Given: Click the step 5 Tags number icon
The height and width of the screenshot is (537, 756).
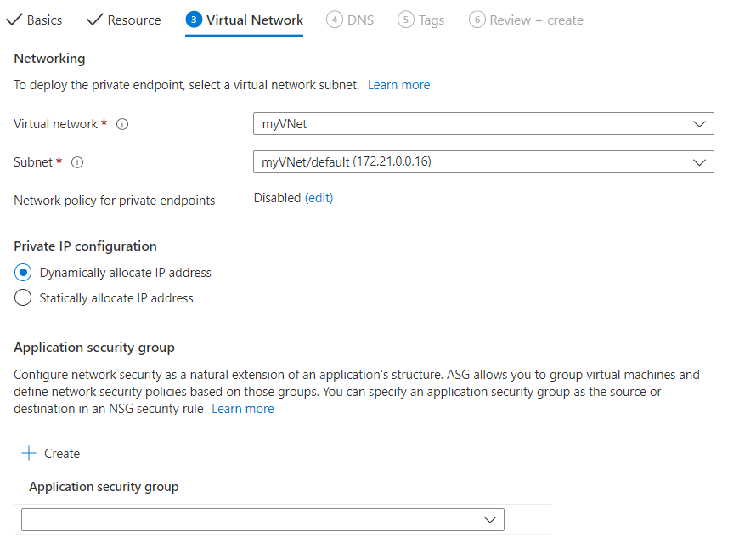Looking at the screenshot, I should (x=406, y=20).
